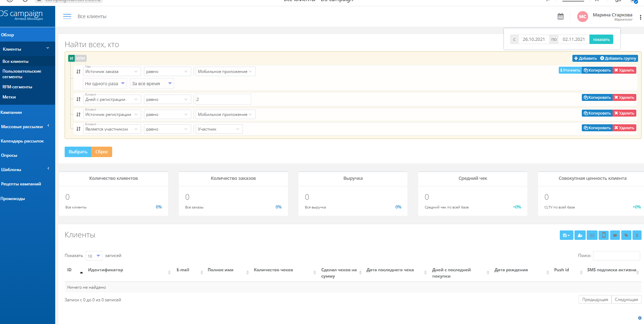This screenshot has width=644, height=324.
Task: Go to Промокоды sidebar item
Action: (13, 199)
